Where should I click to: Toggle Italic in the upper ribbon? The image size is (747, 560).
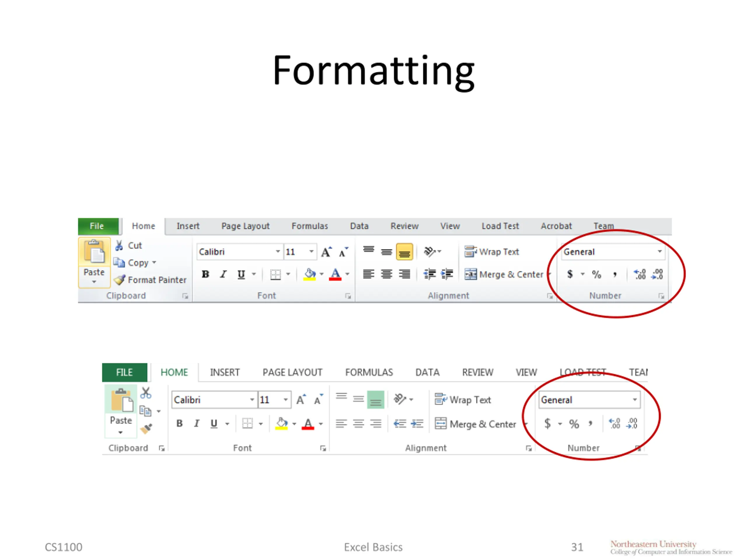(223, 274)
